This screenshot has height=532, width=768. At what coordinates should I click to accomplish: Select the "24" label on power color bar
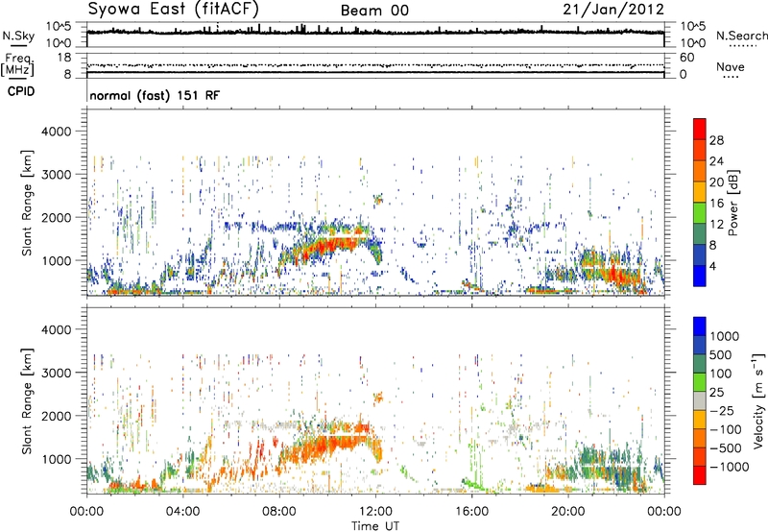(716, 161)
